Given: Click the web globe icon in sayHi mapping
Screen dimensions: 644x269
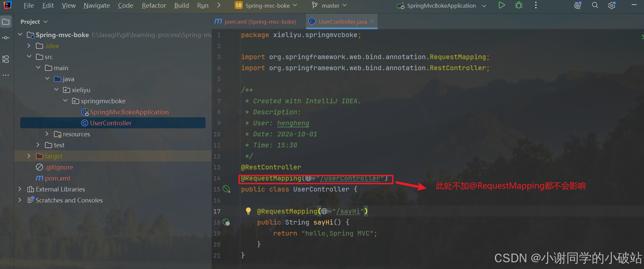Looking at the screenshot, I should pyautogui.click(x=324, y=211).
